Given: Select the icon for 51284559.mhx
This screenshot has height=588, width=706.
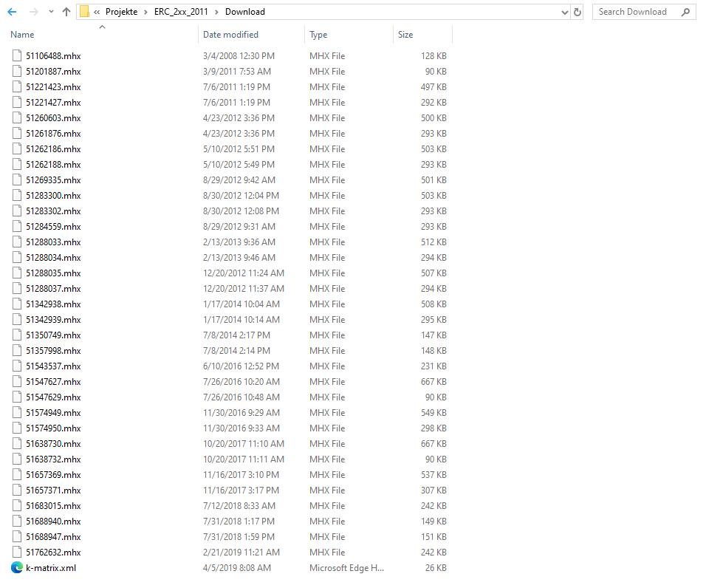Looking at the screenshot, I should 17,227.
